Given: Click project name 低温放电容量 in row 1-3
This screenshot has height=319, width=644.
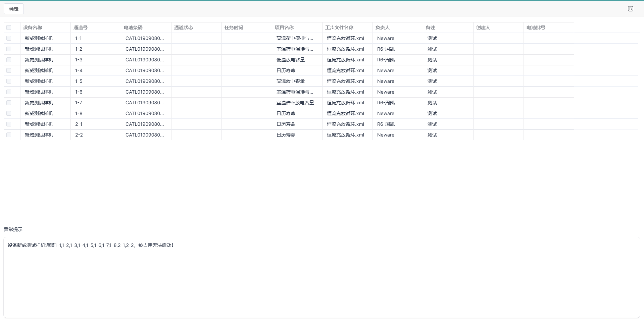Looking at the screenshot, I should [291, 60].
